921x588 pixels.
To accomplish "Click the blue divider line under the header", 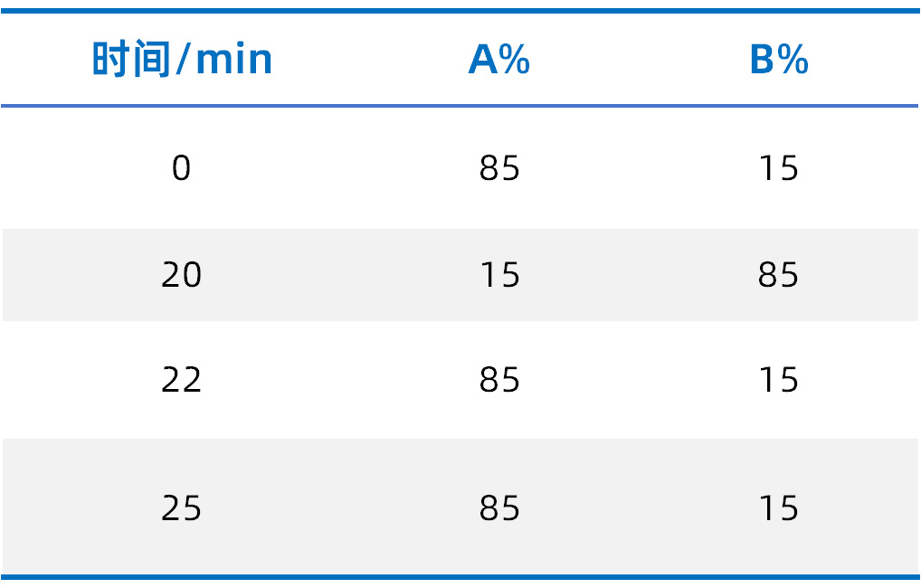I will (460, 106).
